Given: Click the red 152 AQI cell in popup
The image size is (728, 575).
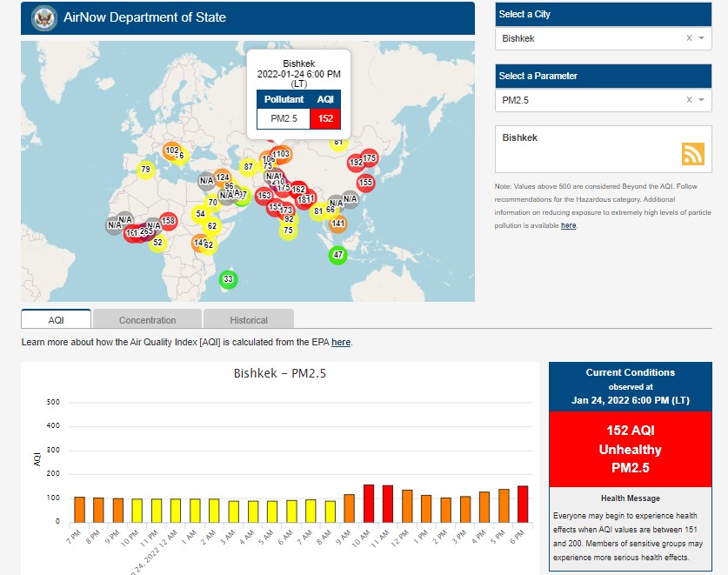Looking at the screenshot, I should [325, 118].
